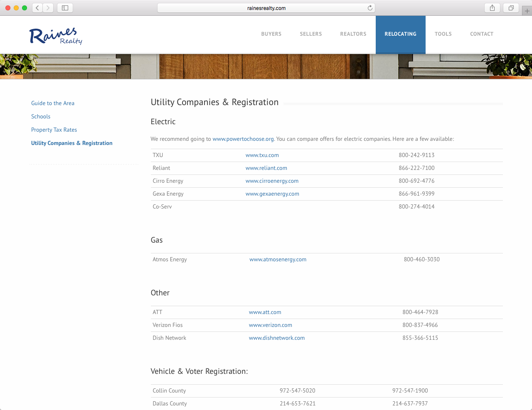Click Verizon Fios phone 800-837-4966
The width and height of the screenshot is (532, 410).
coord(420,325)
